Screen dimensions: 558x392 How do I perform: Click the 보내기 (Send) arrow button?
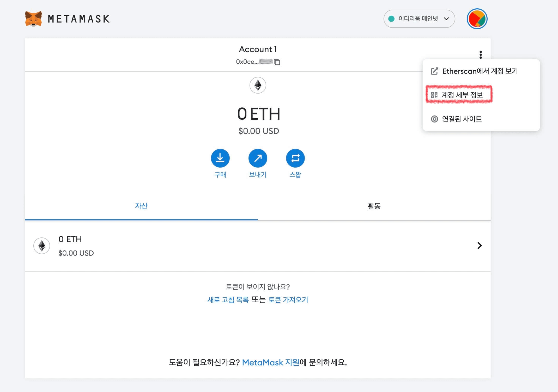tap(258, 158)
